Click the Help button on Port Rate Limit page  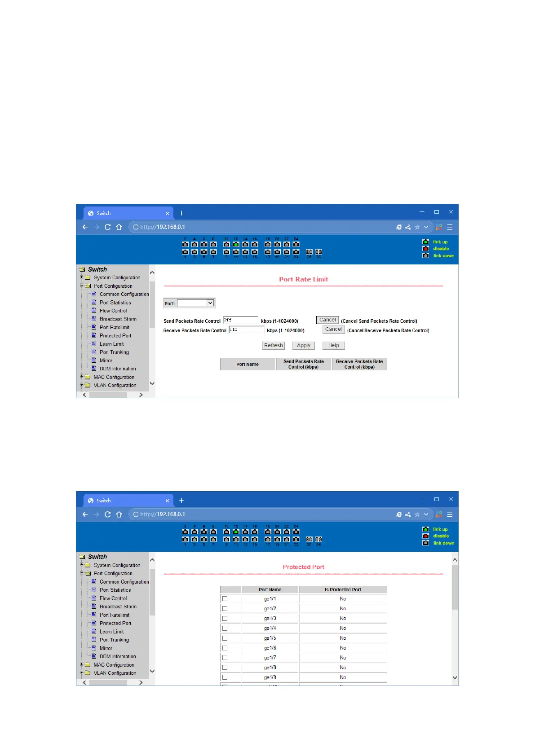click(x=334, y=346)
